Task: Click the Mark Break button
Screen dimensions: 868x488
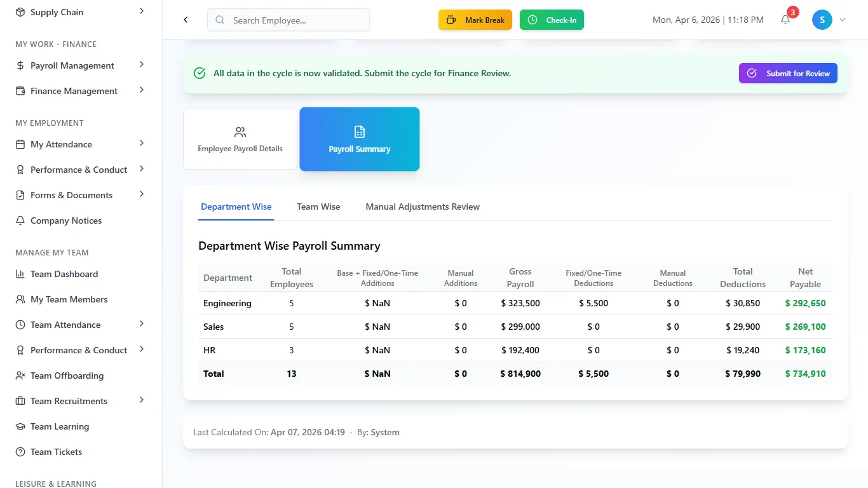Action: pos(475,20)
